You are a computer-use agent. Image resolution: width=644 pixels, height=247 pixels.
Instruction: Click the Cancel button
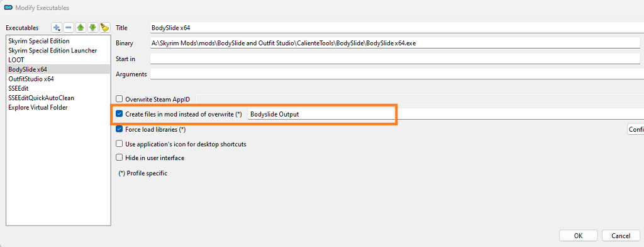tap(621, 236)
